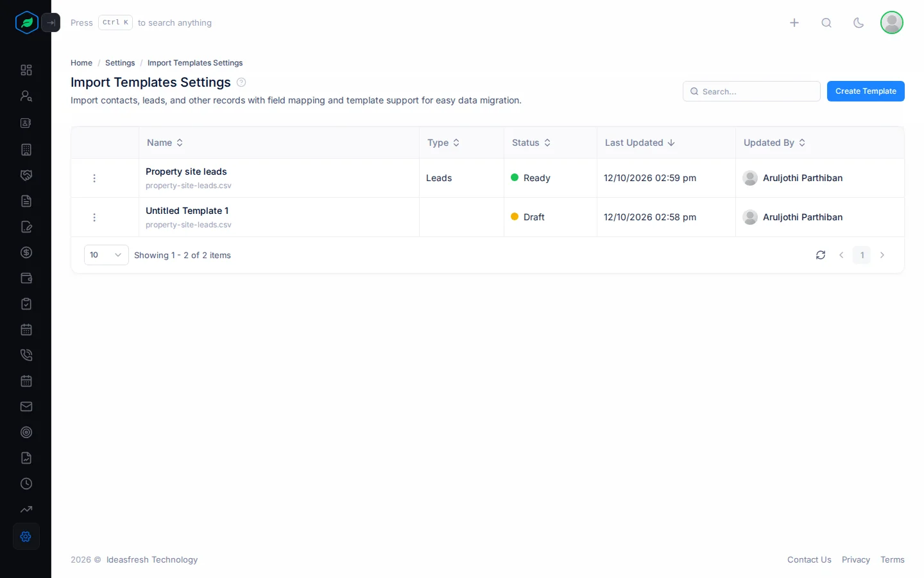Open the report chart file sidebar icon
This screenshot has width=924, height=578.
pyautogui.click(x=26, y=458)
